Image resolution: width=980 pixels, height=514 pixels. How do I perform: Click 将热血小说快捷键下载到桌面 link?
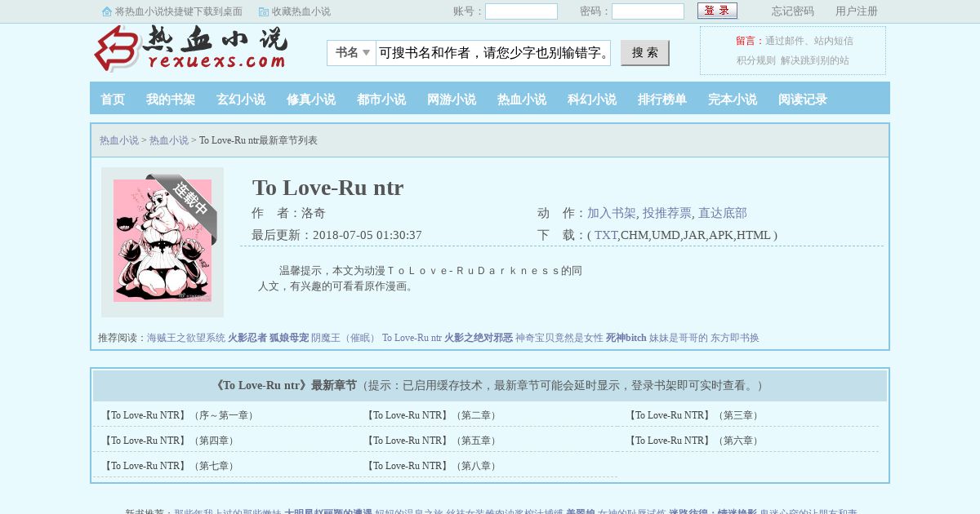tap(179, 11)
